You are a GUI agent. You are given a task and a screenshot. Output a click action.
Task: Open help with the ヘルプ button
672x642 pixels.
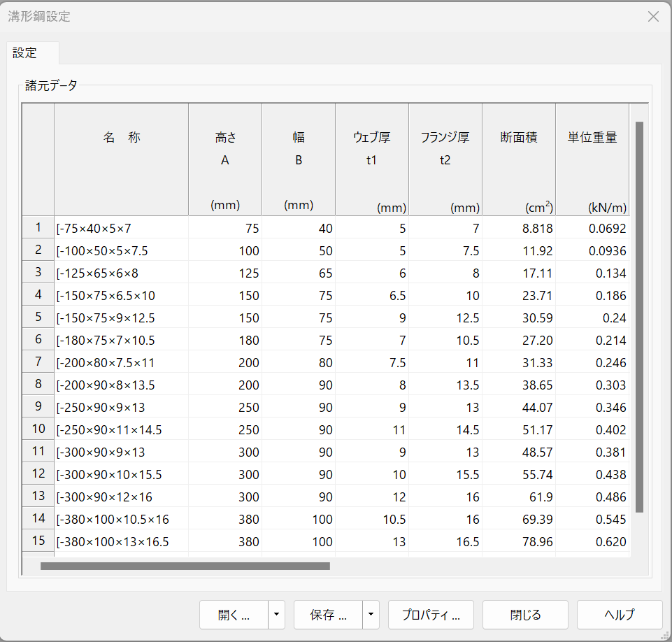point(620,615)
